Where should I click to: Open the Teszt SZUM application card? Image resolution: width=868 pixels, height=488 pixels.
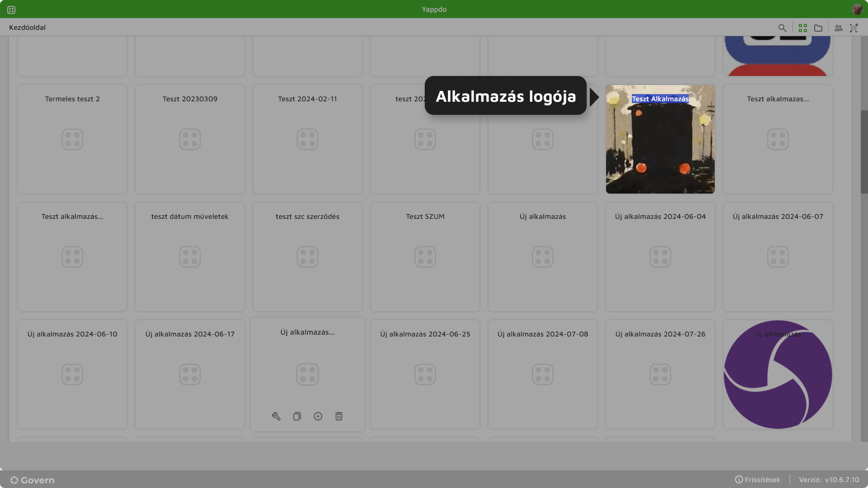coord(425,256)
